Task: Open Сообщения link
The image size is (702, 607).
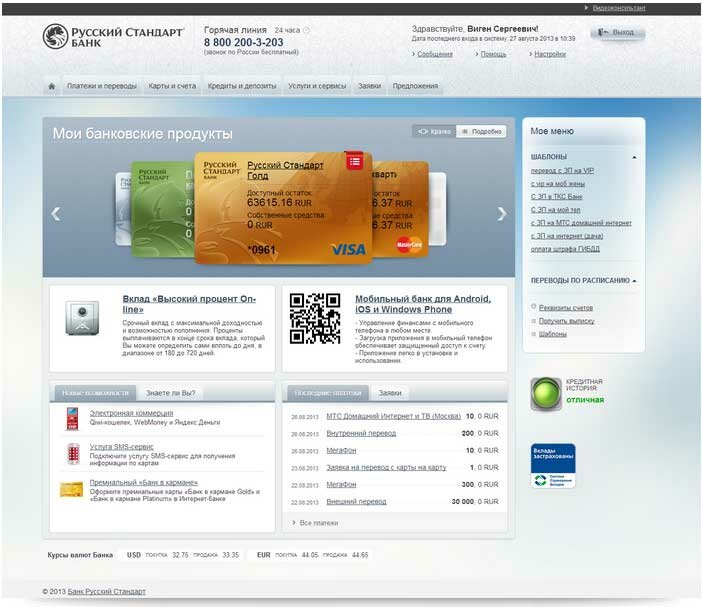Action: (435, 54)
